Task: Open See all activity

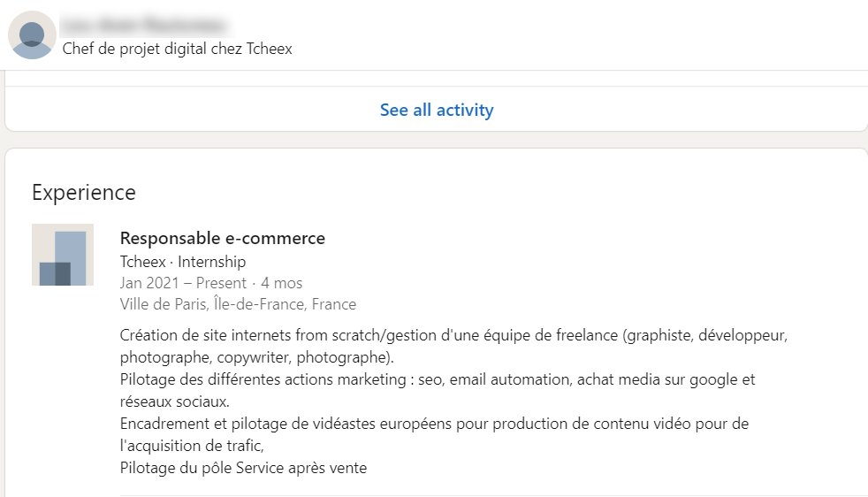Action: pos(437,111)
